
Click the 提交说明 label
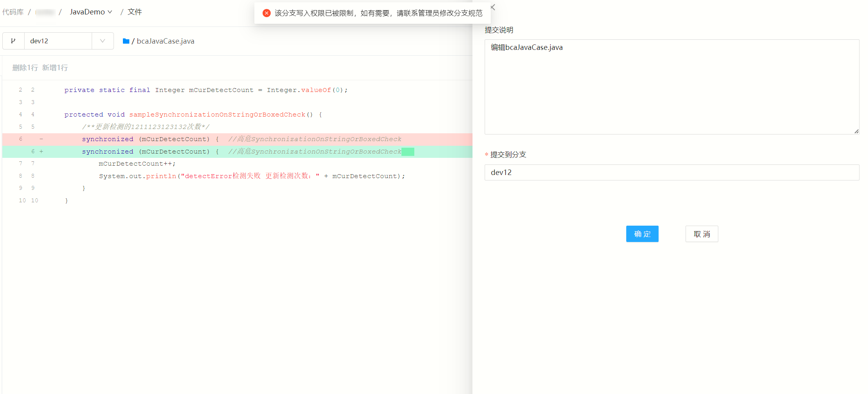coord(499,30)
